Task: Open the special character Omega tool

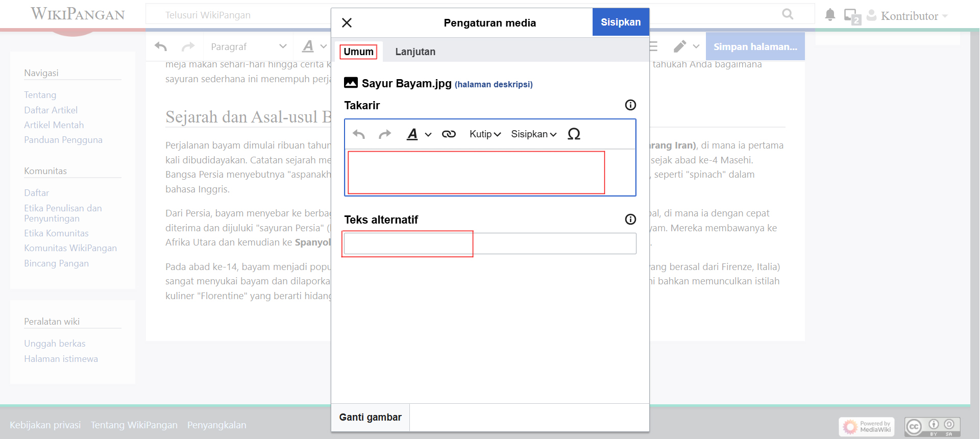Action: click(574, 134)
